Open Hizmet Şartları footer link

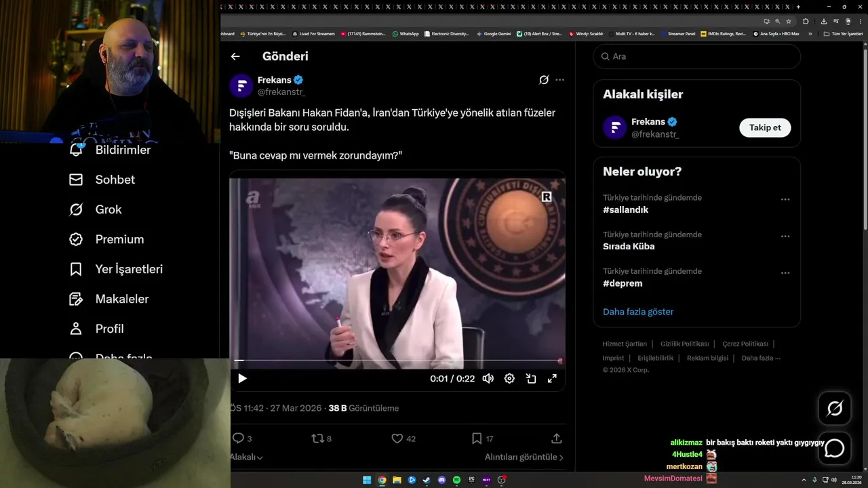point(625,344)
